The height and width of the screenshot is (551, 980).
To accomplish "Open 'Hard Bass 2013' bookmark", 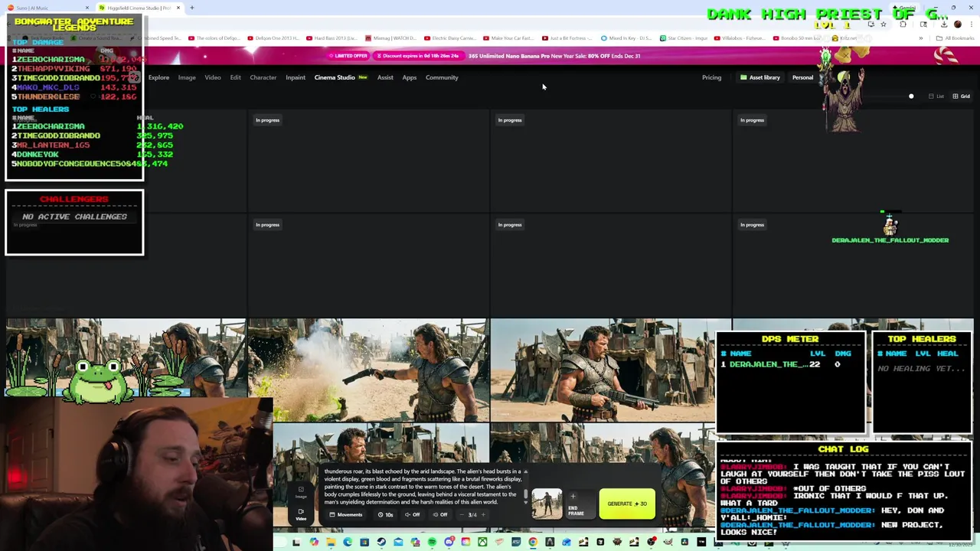I will coord(332,38).
